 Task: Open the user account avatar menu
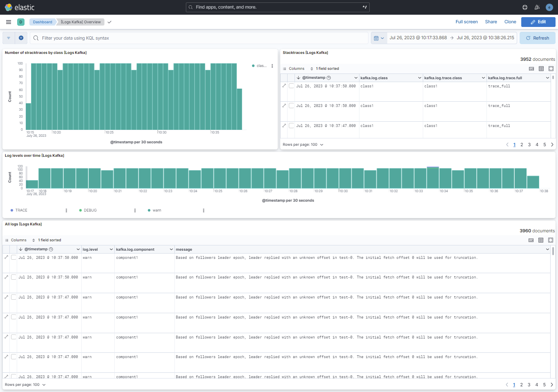click(549, 7)
